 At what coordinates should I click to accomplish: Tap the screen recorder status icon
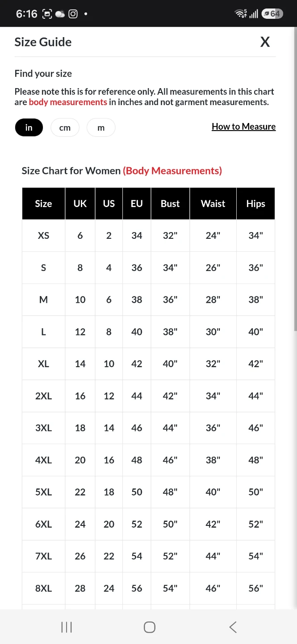[x=47, y=14]
